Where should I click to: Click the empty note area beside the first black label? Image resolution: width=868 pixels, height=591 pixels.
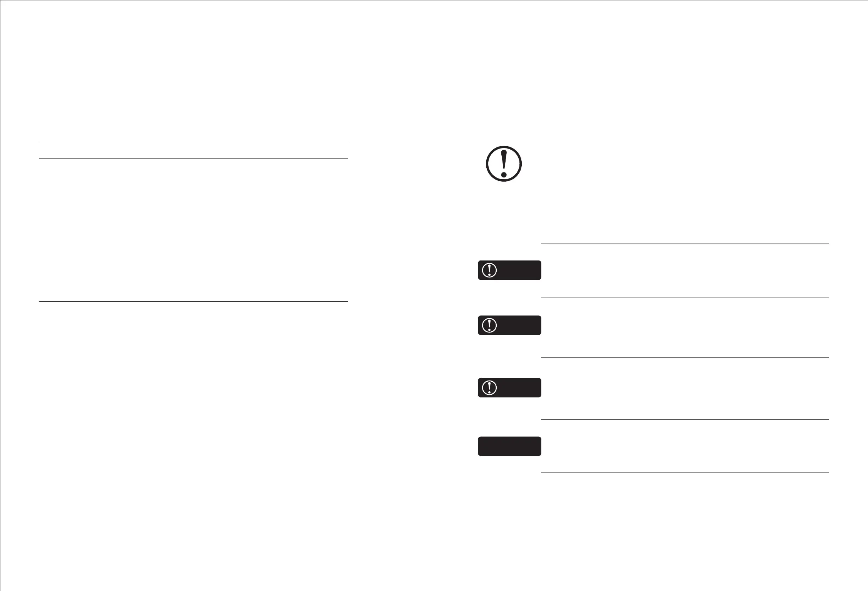coord(684,270)
